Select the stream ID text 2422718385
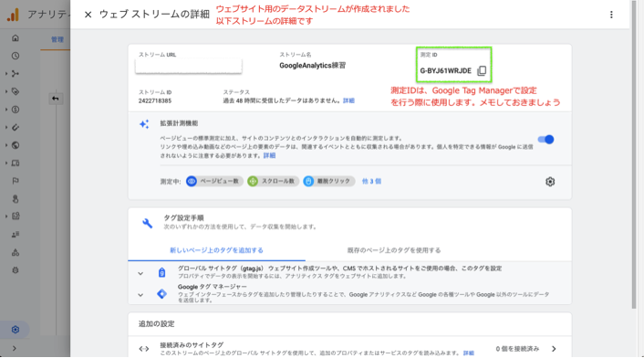Viewport: 644px width, 358px height. [155, 101]
